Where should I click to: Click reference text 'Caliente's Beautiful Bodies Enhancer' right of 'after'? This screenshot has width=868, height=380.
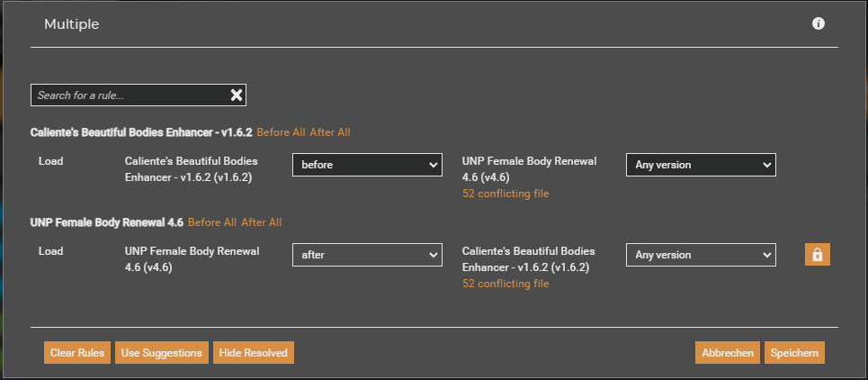tap(529, 259)
